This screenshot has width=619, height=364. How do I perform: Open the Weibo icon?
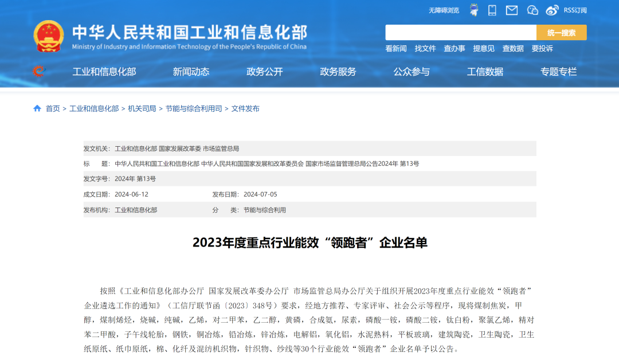(x=552, y=10)
